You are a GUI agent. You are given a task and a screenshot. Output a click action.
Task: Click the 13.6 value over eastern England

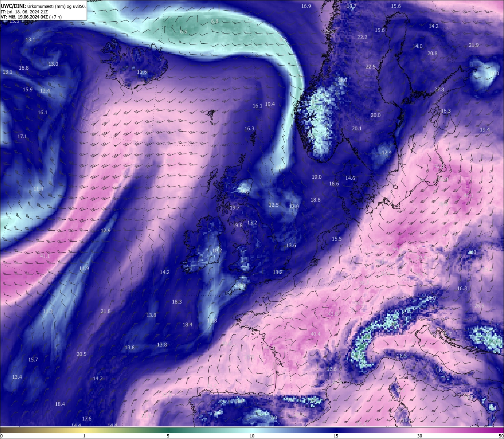pos(291,245)
